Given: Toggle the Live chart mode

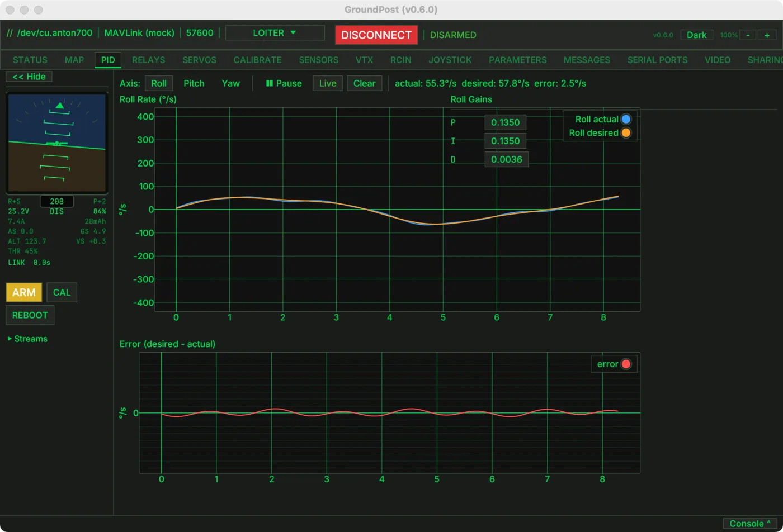Looking at the screenshot, I should point(328,83).
